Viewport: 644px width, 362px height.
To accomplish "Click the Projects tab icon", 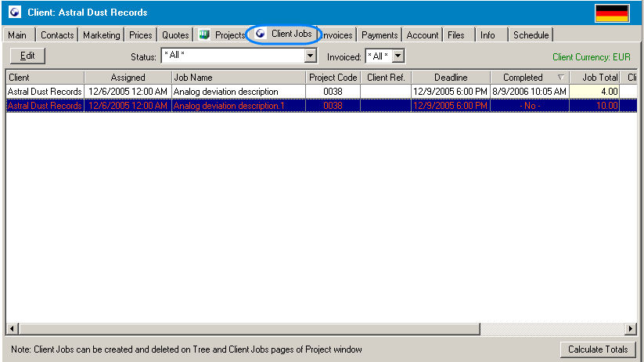I will tap(204, 35).
